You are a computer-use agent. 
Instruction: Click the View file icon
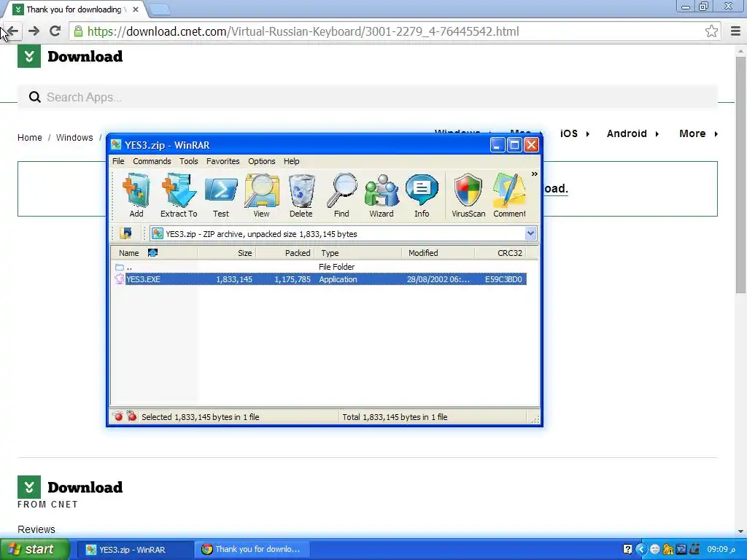261,195
